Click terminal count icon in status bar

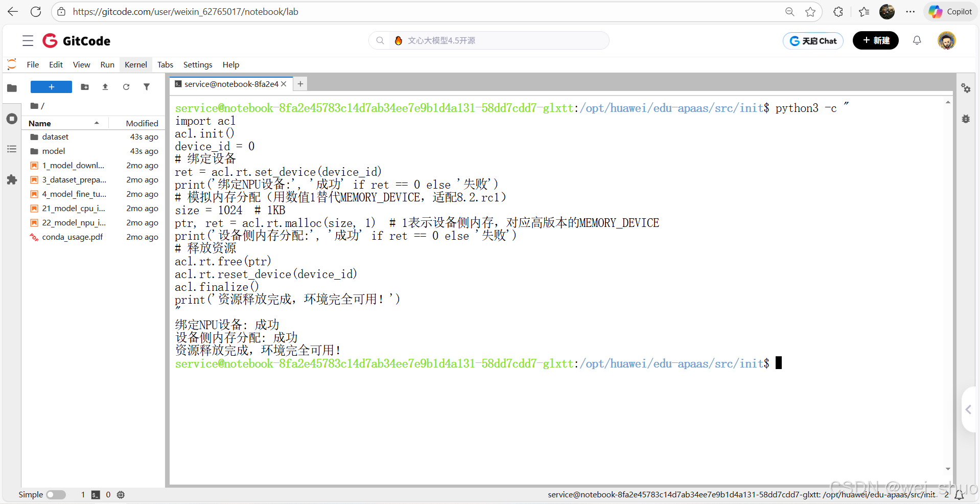96,495
